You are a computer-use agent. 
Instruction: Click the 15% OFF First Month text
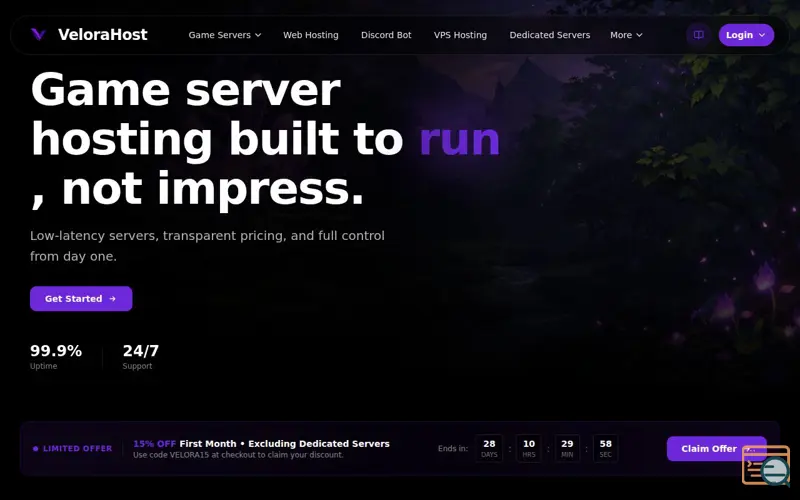pos(261,443)
